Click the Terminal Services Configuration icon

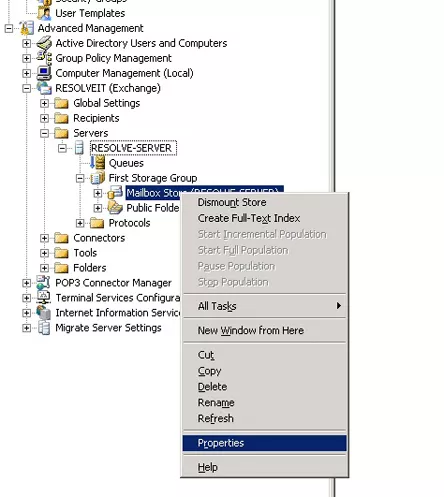click(44, 298)
